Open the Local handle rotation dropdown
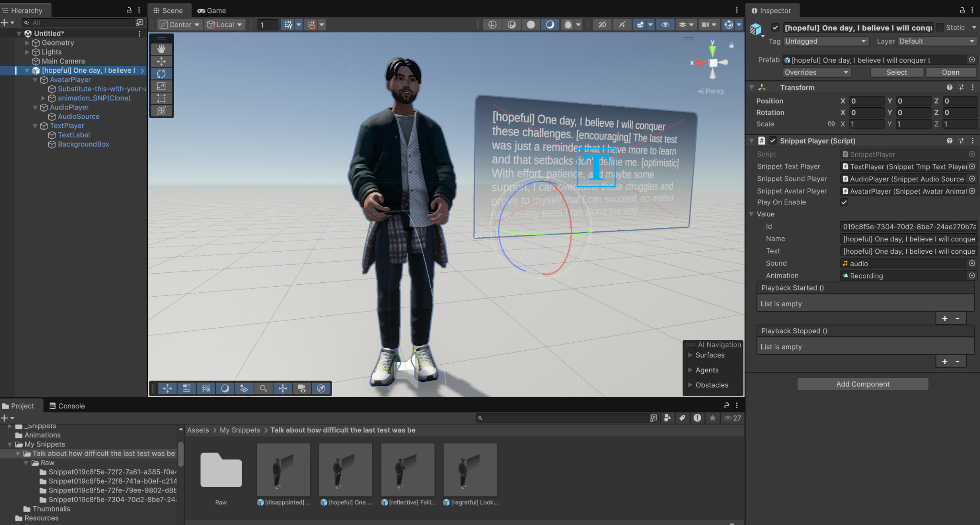The width and height of the screenshot is (980, 525). pos(224,24)
